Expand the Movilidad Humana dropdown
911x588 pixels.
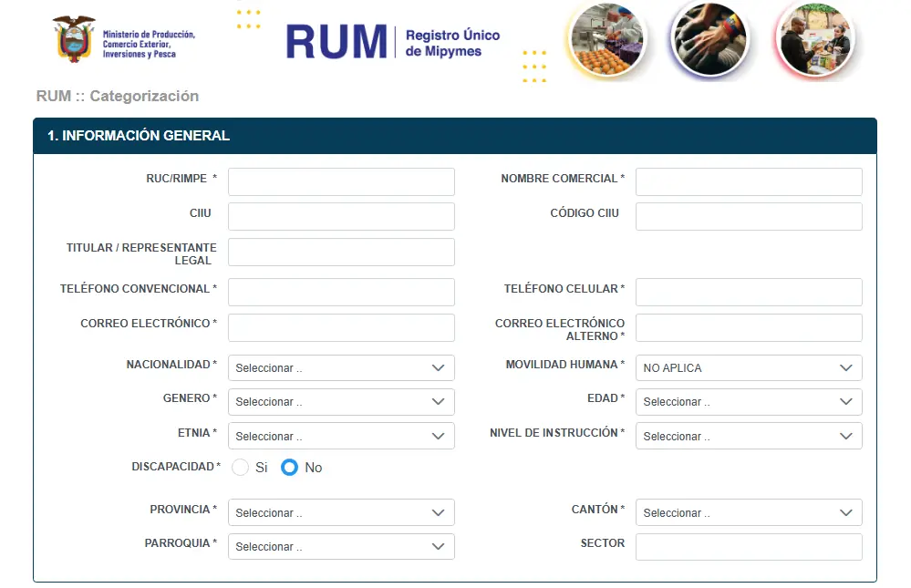coord(748,368)
